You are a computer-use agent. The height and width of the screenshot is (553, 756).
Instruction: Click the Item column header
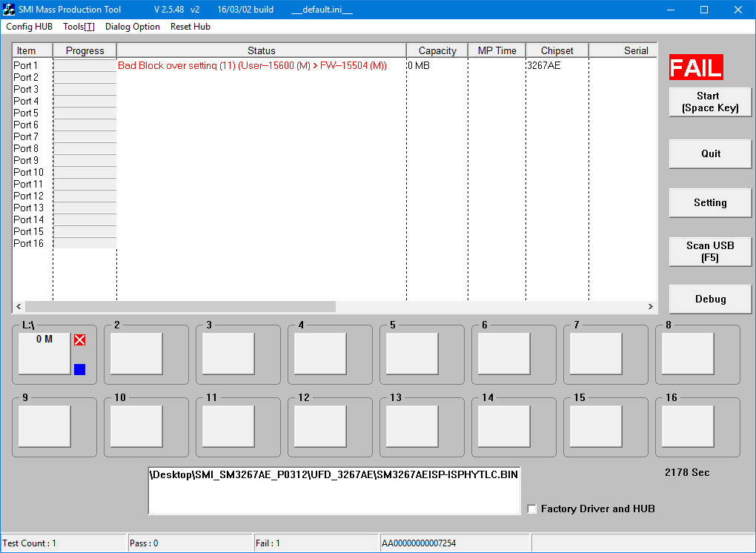tap(33, 50)
